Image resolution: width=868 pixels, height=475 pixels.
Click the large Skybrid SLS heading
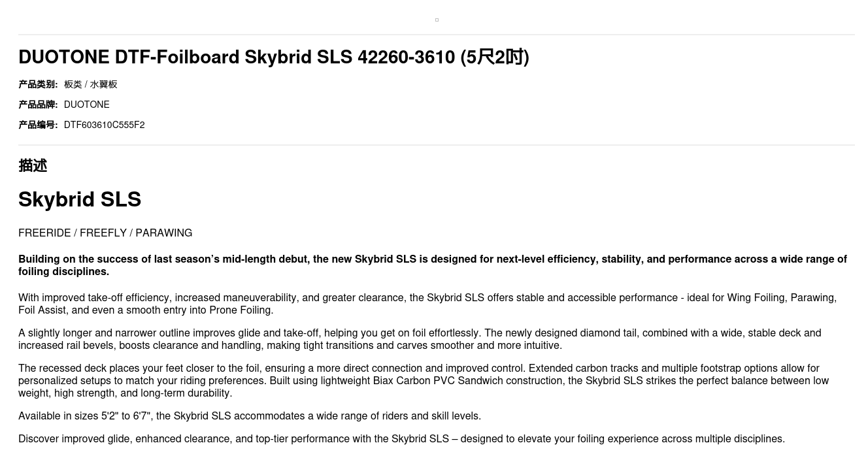80,199
